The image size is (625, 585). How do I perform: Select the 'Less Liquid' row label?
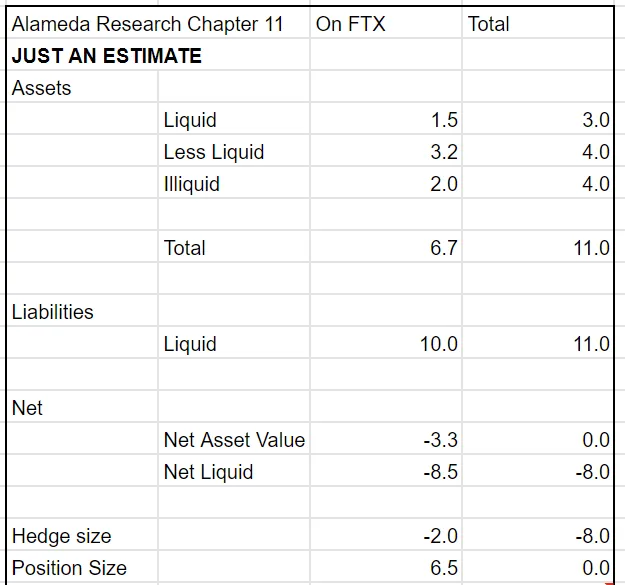(x=214, y=152)
